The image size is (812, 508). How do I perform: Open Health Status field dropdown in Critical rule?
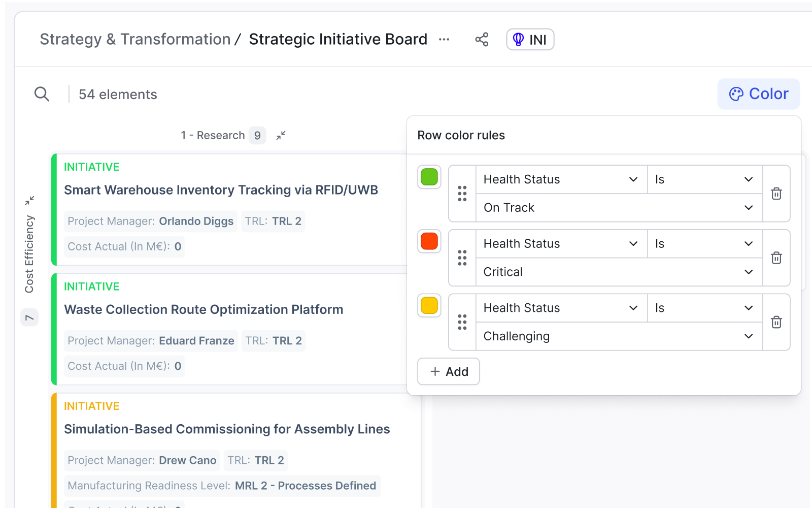click(x=561, y=244)
